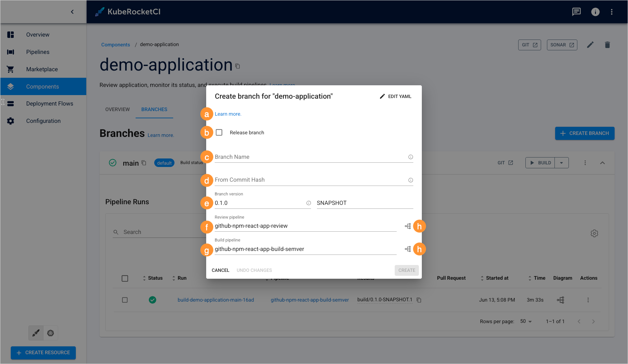Click the delete trash icon for demo-application
The image size is (628, 364).
(607, 45)
